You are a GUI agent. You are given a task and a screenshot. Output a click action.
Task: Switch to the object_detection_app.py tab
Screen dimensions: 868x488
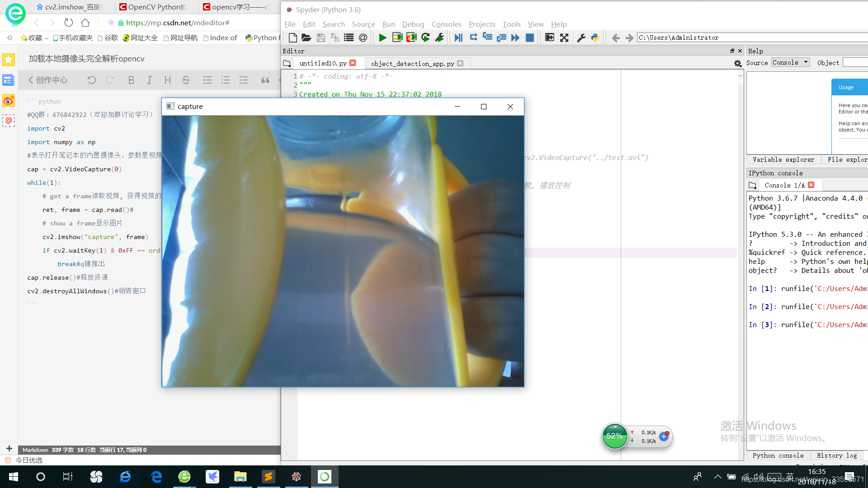[417, 63]
